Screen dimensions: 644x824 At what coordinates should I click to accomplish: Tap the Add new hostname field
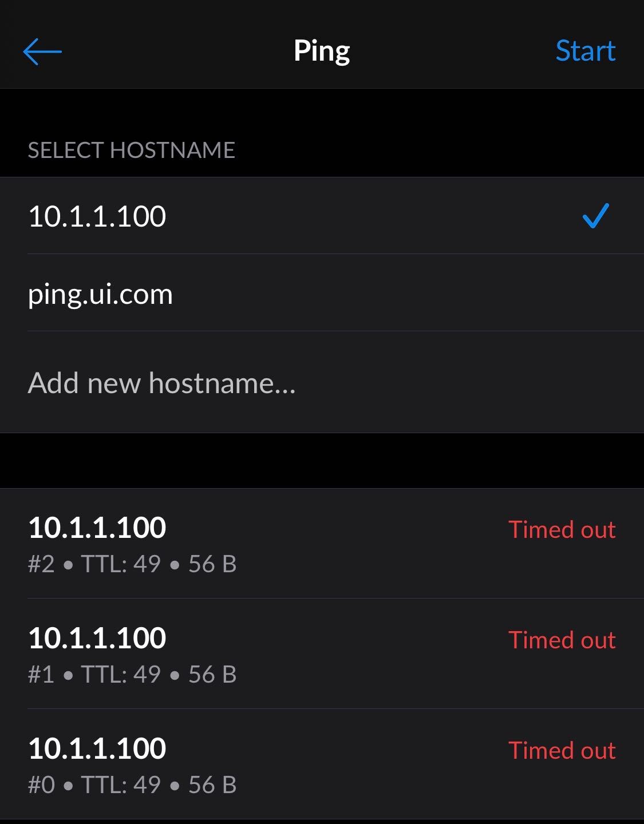pyautogui.click(x=161, y=383)
